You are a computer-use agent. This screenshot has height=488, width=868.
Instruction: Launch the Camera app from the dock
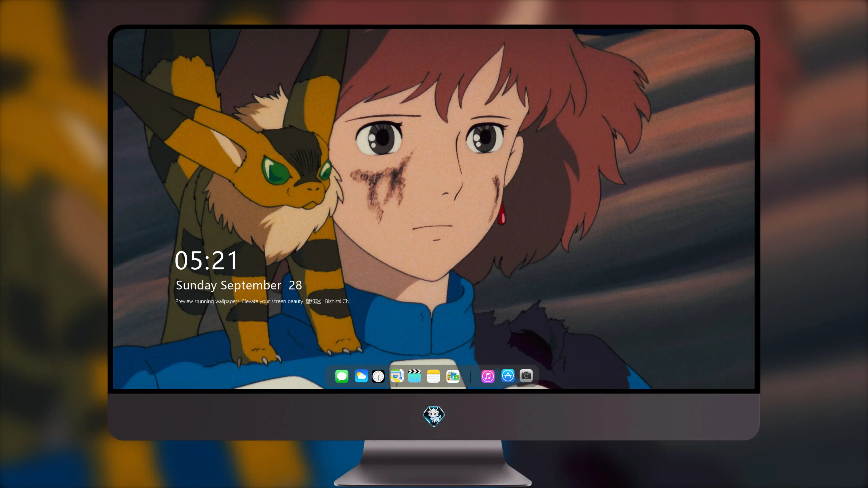click(526, 375)
